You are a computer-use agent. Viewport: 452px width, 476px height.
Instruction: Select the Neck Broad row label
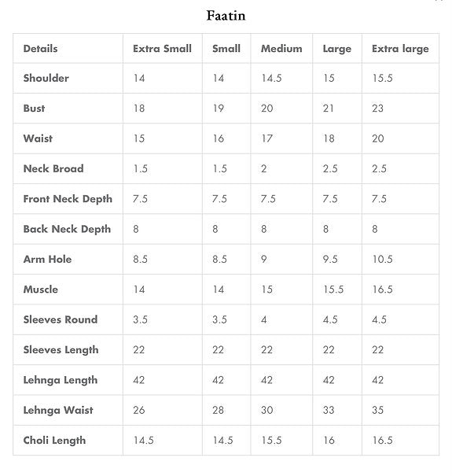53,168
